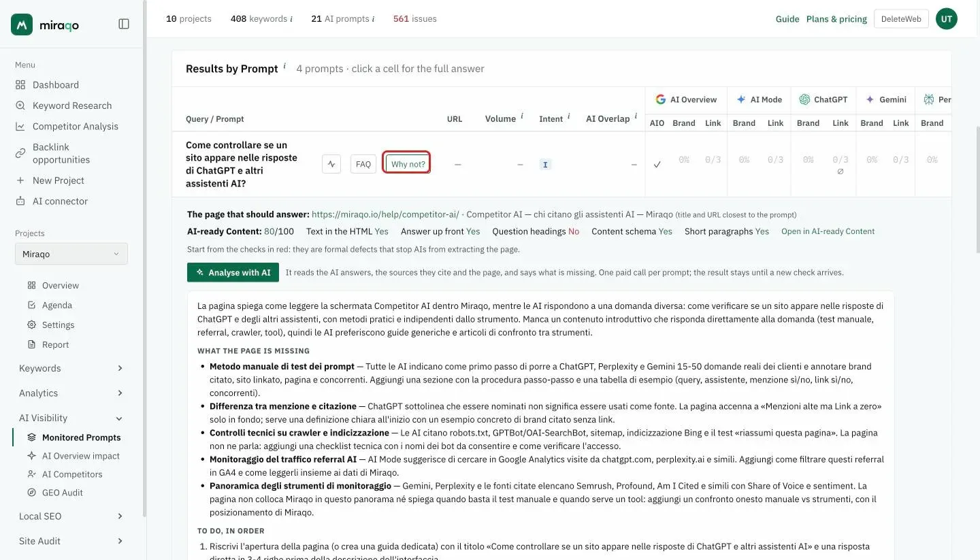Click the info icon on AI Overlap column
Screen dimensions: 980x560
[636, 116]
